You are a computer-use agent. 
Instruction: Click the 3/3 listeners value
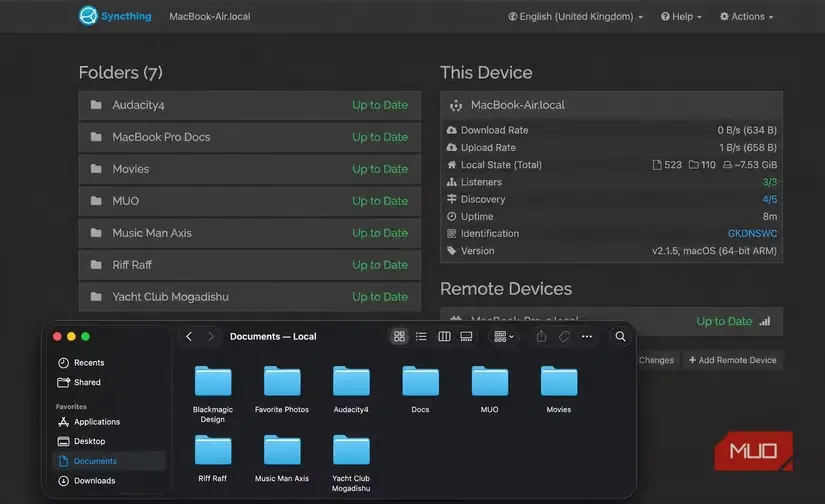tap(769, 182)
